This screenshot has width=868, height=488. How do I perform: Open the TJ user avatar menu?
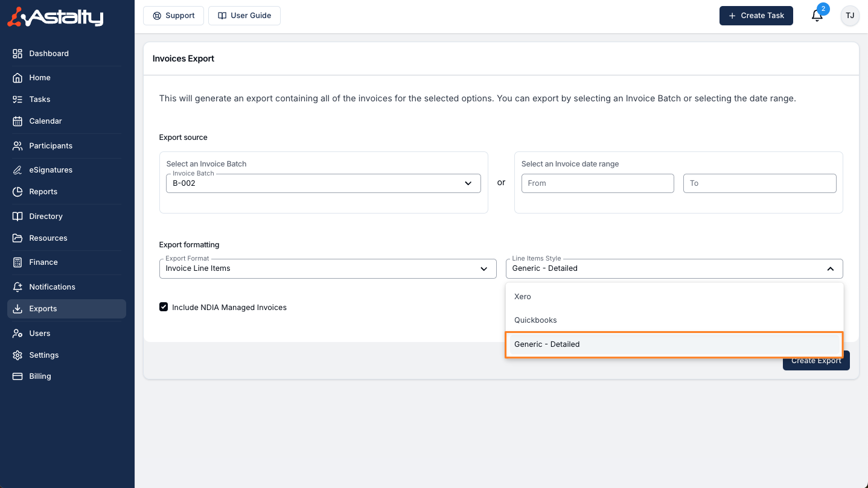(850, 16)
